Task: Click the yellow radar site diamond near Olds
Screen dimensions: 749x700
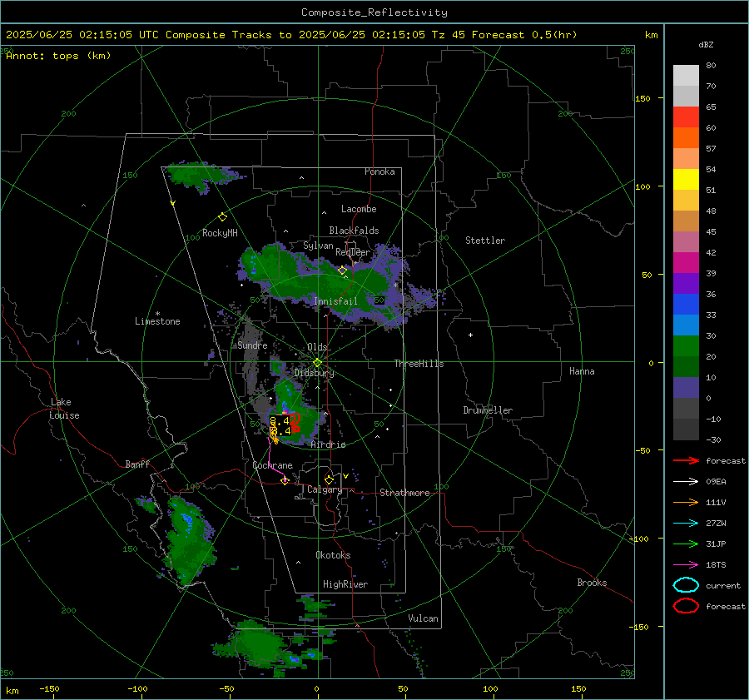Action: point(317,363)
